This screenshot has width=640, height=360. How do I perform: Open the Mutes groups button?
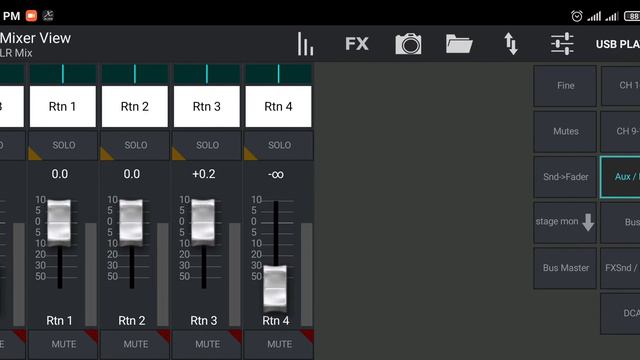point(565,131)
